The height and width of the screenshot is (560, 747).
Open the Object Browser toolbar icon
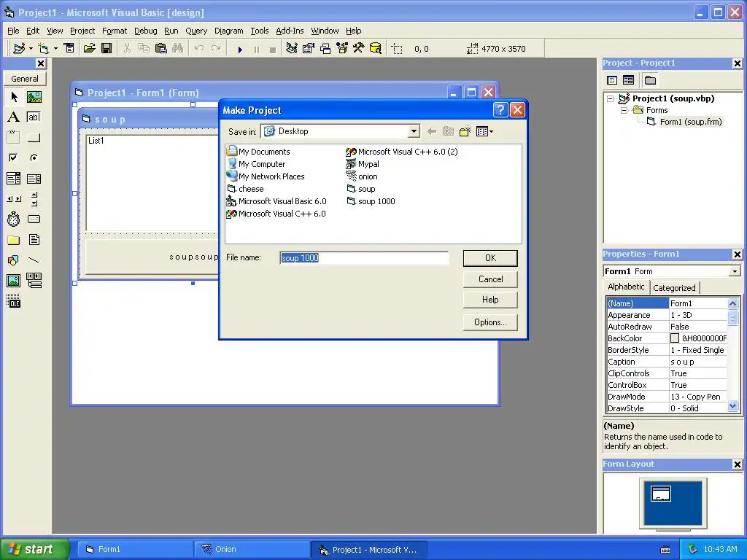pos(342,49)
